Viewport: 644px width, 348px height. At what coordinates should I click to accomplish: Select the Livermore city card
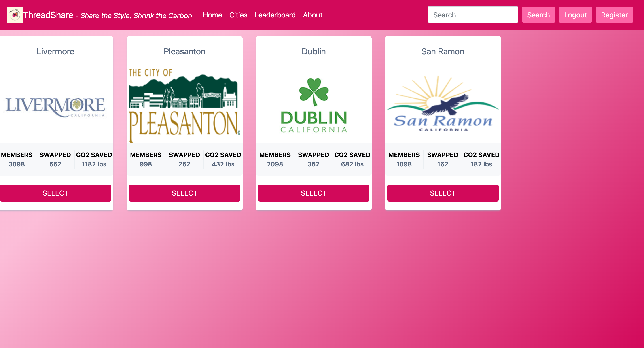coord(55,193)
